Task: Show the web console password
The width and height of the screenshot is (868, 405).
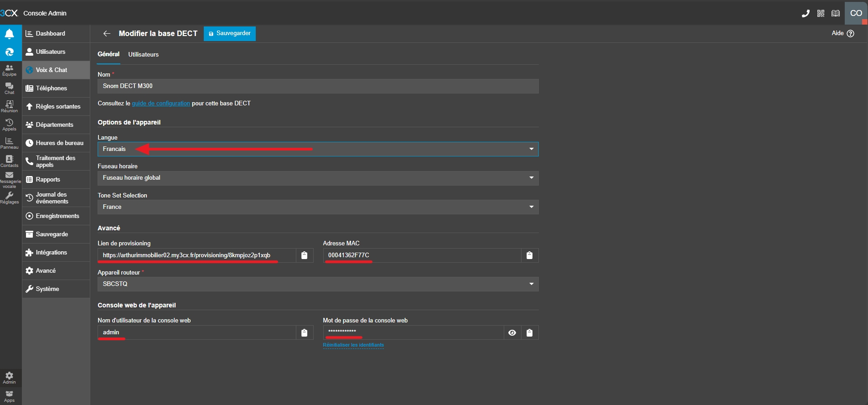Action: pyautogui.click(x=512, y=332)
